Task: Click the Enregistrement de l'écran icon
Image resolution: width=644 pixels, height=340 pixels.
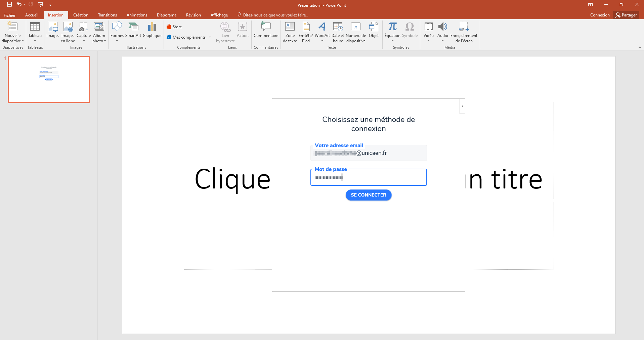Action: click(x=464, y=27)
